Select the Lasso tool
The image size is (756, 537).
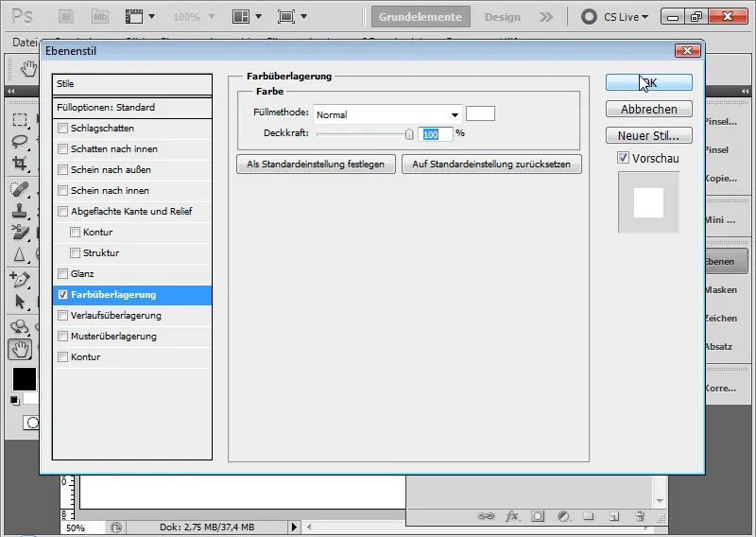(20, 142)
